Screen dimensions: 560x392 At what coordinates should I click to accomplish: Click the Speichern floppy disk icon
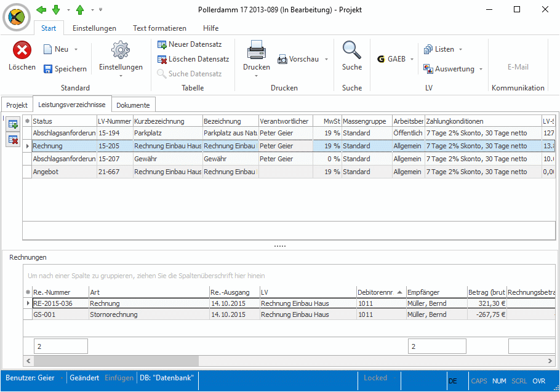(48, 69)
